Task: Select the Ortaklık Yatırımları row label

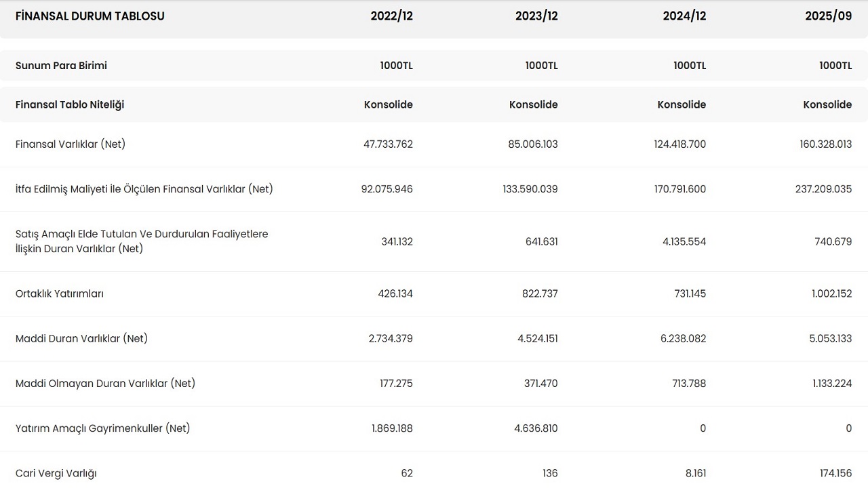Action: point(60,293)
